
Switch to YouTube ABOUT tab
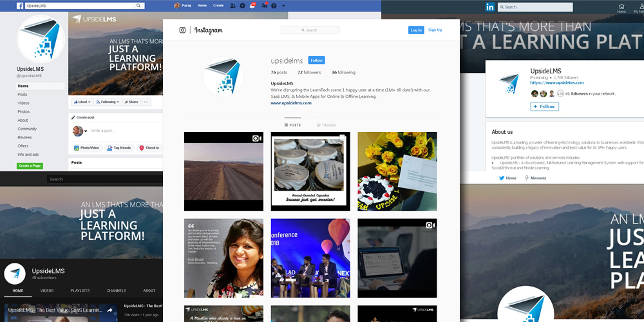point(149,290)
